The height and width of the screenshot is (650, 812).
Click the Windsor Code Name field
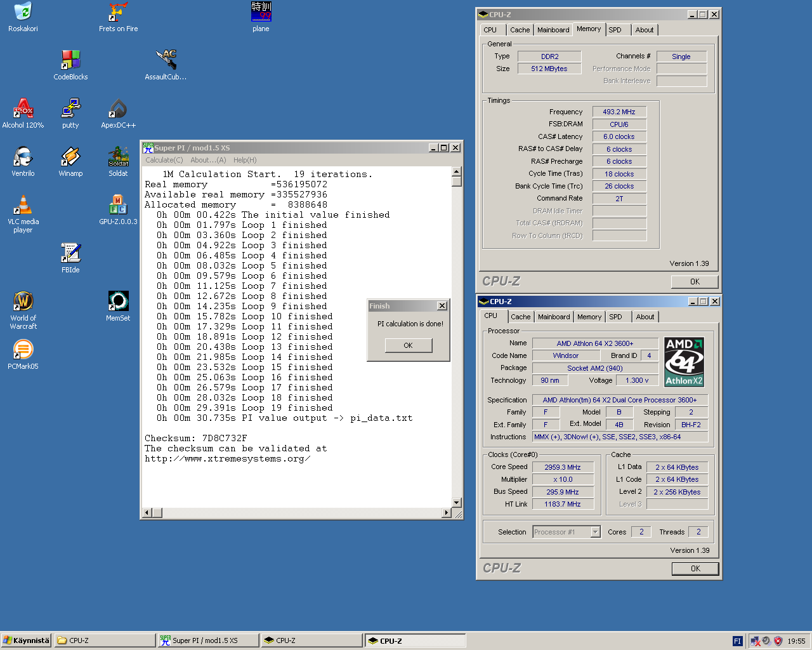565,355
